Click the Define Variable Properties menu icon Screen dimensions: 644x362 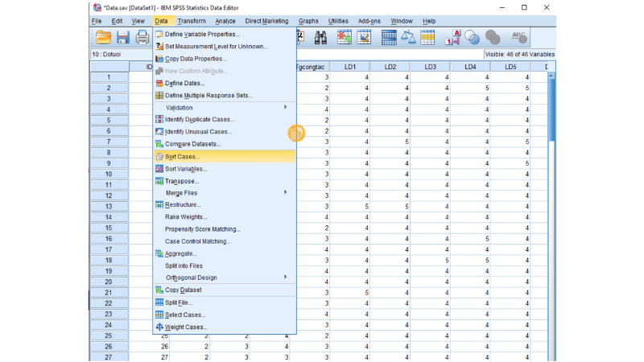click(159, 34)
